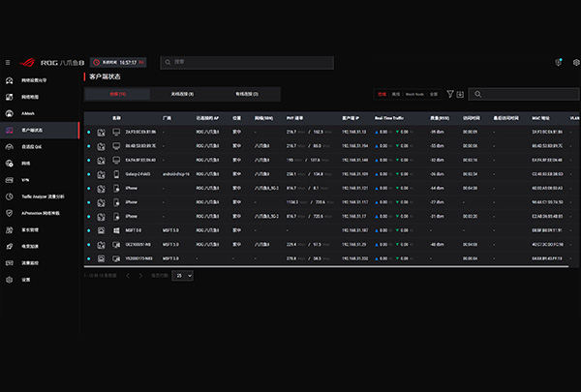Click the PHY rate column header
Image resolution: width=581 pixels, height=392 pixels.
tap(294, 118)
